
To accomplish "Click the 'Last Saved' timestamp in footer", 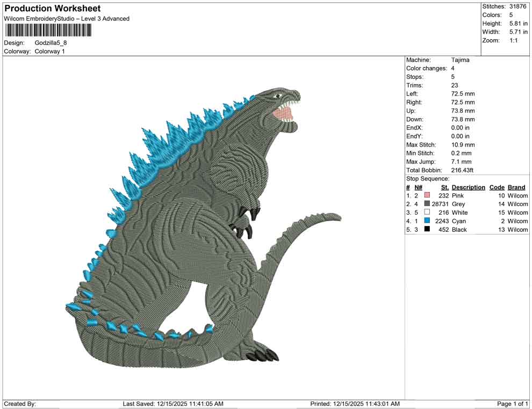I will pyautogui.click(x=173, y=404).
